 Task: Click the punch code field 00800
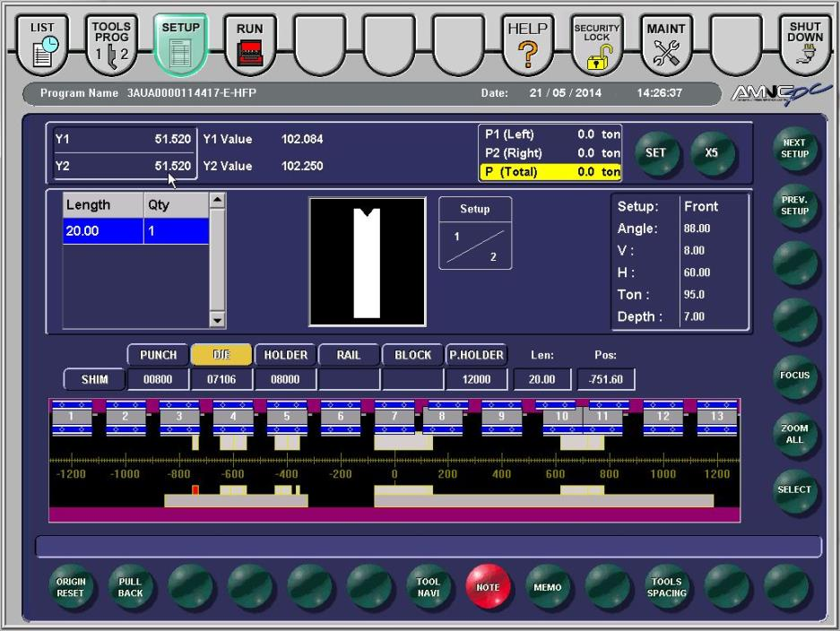coord(158,379)
